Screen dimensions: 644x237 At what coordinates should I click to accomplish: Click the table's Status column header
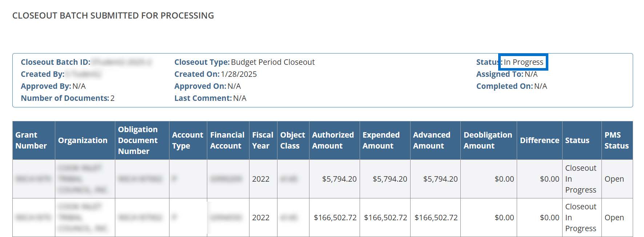tap(577, 140)
